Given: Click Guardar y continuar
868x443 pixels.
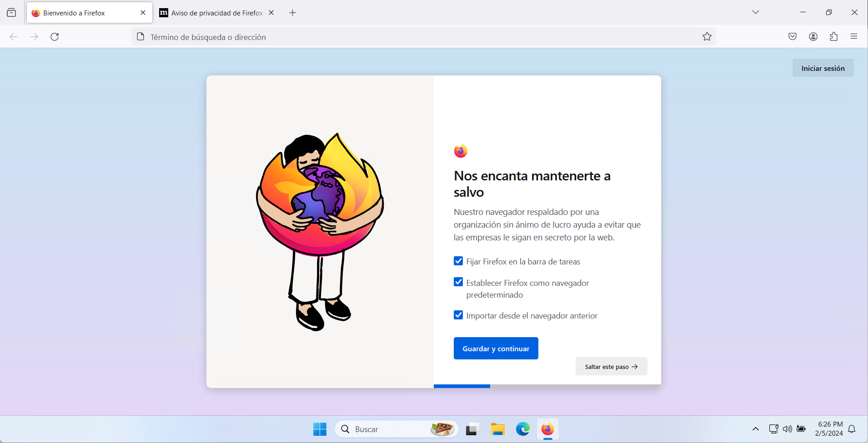Looking at the screenshot, I should pos(496,348).
